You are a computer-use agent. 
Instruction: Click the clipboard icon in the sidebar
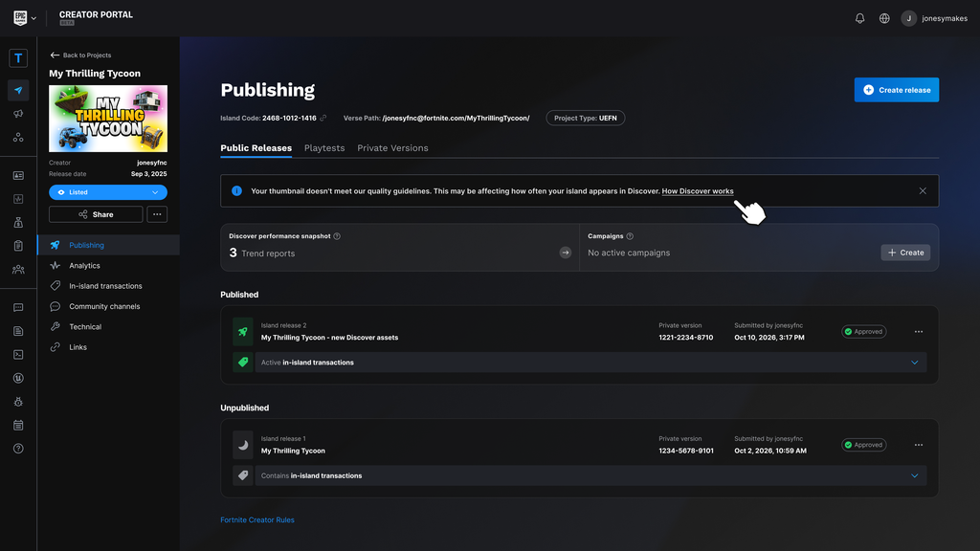pyautogui.click(x=18, y=246)
